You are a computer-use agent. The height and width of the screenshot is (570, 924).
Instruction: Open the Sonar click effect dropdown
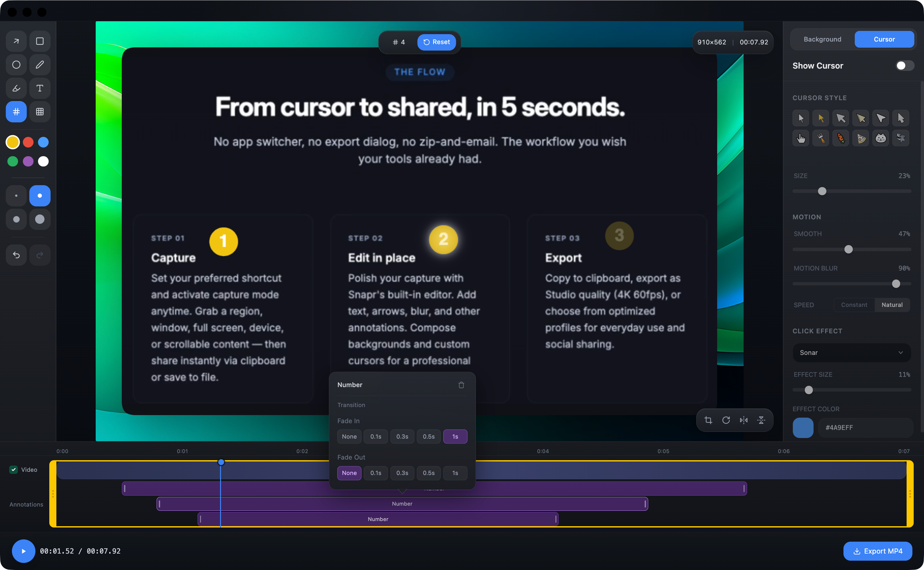pyautogui.click(x=852, y=353)
